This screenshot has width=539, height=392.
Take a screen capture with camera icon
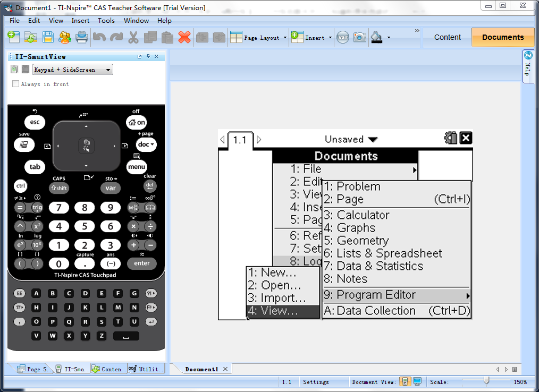359,37
